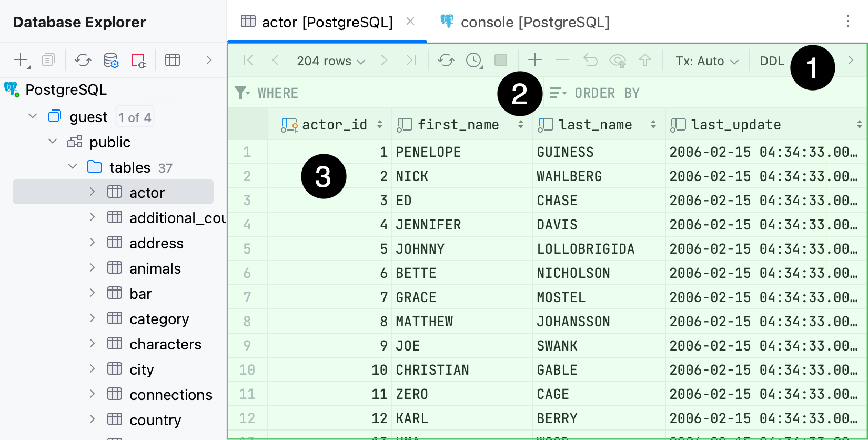Click the 1 of 4 schemas link
Image resolution: width=868 pixels, height=440 pixels.
tap(135, 117)
